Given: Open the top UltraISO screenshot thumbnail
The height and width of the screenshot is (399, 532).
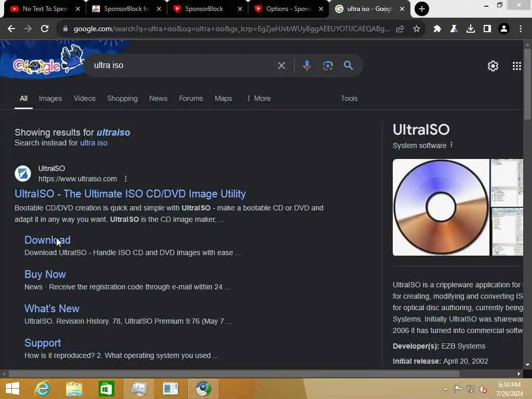Looking at the screenshot, I should [508, 182].
